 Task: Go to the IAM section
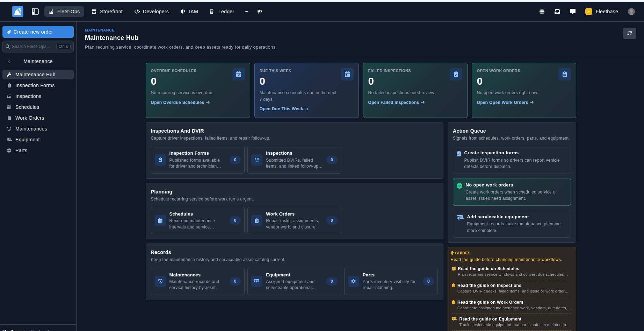click(189, 12)
